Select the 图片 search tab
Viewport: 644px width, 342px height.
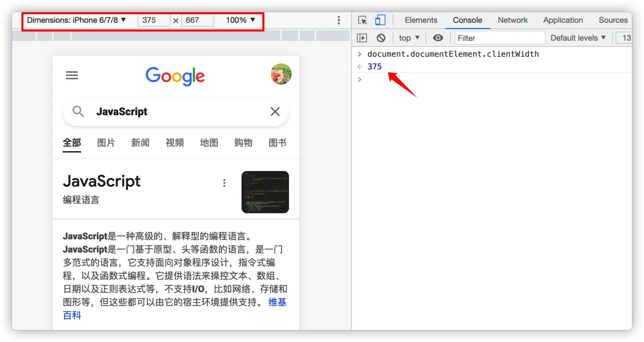[106, 143]
